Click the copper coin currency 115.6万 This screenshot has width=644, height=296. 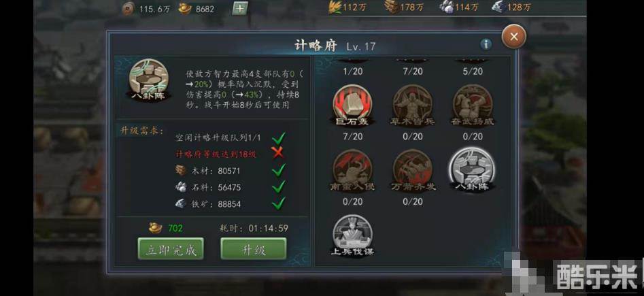tap(145, 9)
